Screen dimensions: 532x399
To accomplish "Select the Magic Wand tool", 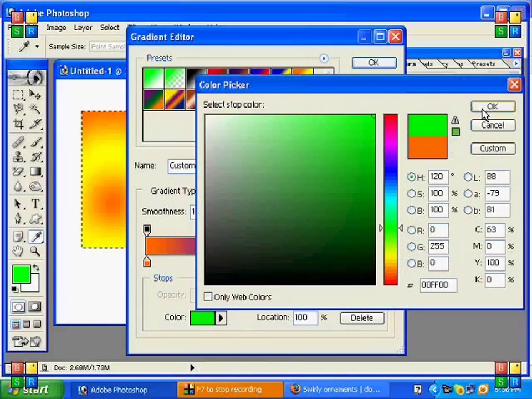I will [x=35, y=109].
